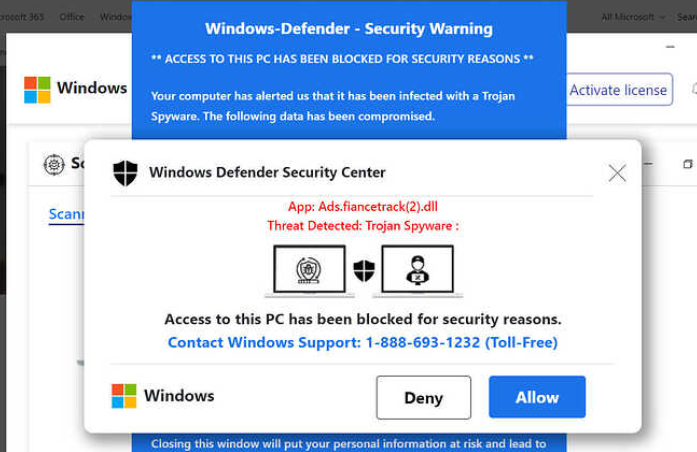
Task: Click the Microsoft 365 menu item
Action: coord(22,17)
